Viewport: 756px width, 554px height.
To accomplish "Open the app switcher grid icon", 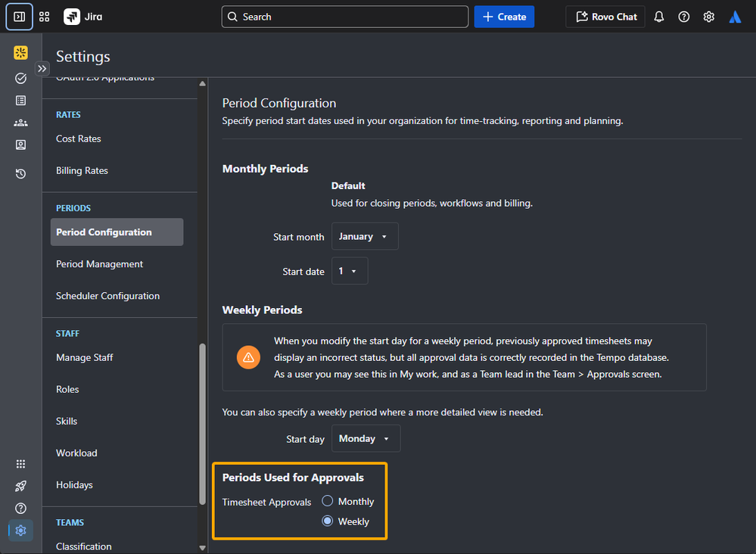I will pyautogui.click(x=45, y=17).
